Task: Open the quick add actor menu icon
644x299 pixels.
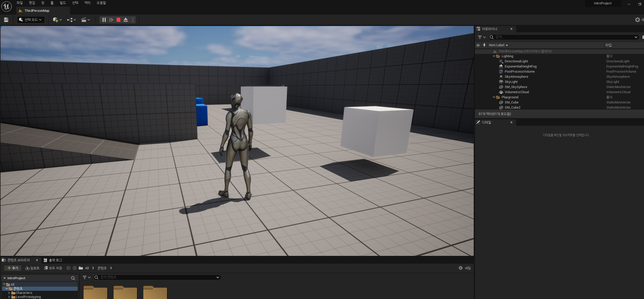Action: click(57, 20)
